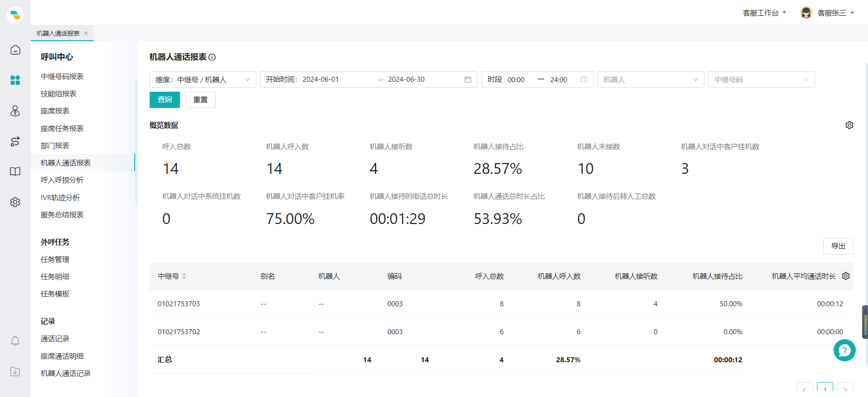This screenshot has width=868, height=397.
Task: Open the 机器人 filter dropdown
Action: click(651, 79)
